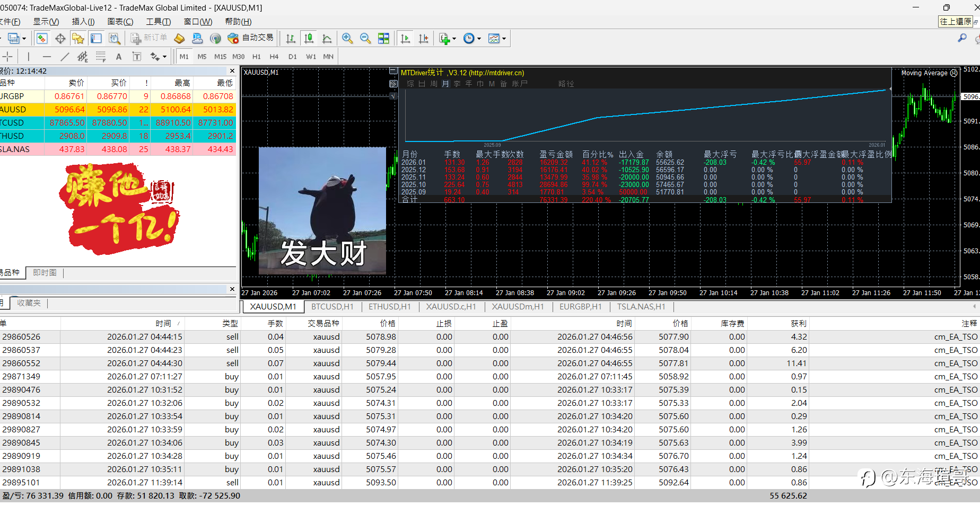Open the 图表(C) Charts menu
The image size is (980, 506).
[120, 22]
